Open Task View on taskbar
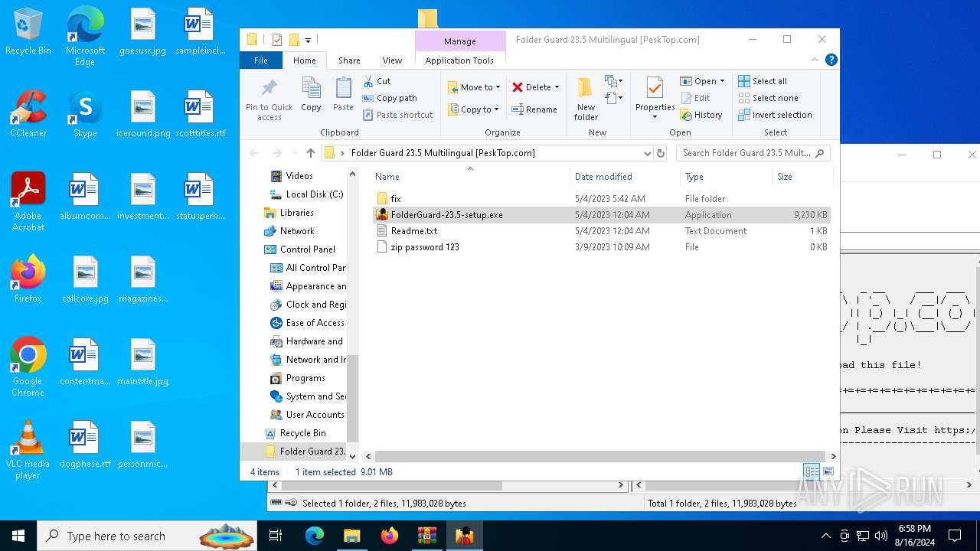 tap(276, 536)
